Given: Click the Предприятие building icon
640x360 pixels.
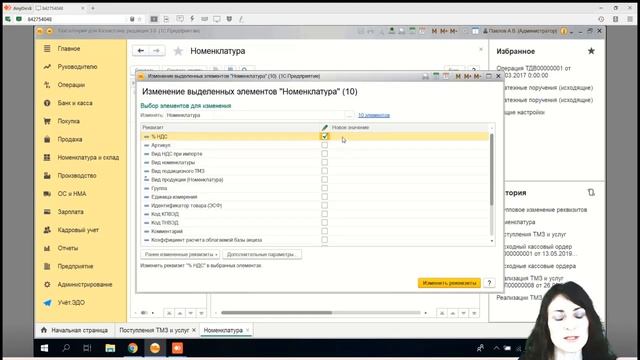Looking at the screenshot, I should pyautogui.click(x=47, y=267).
